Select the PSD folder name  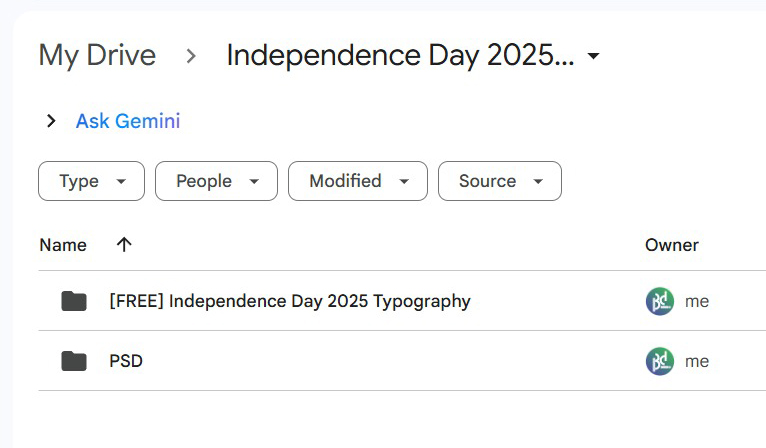click(x=126, y=361)
